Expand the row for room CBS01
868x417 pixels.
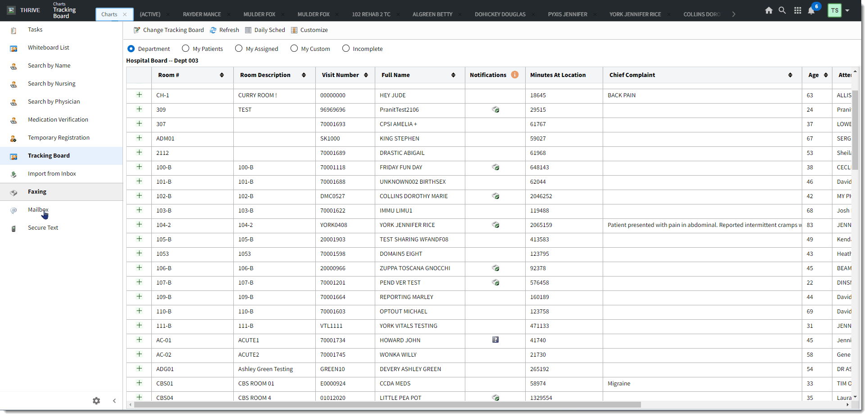pos(139,383)
